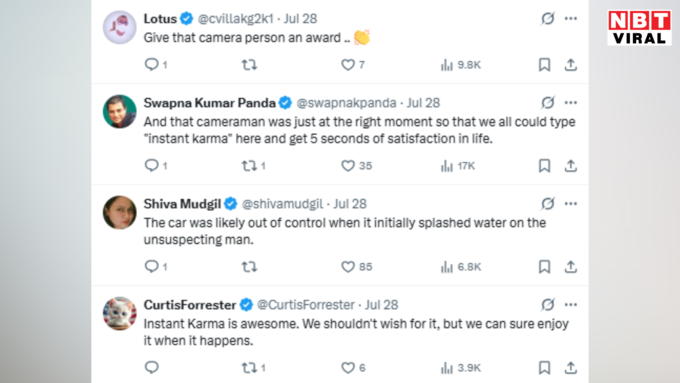Open Shiva Mudgil's profile avatar

point(120,213)
